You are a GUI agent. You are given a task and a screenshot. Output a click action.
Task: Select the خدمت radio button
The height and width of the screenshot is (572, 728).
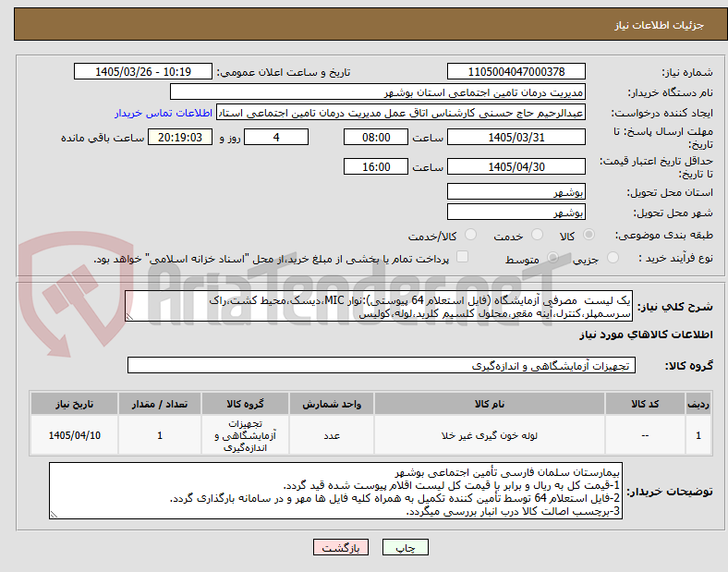tap(537, 235)
